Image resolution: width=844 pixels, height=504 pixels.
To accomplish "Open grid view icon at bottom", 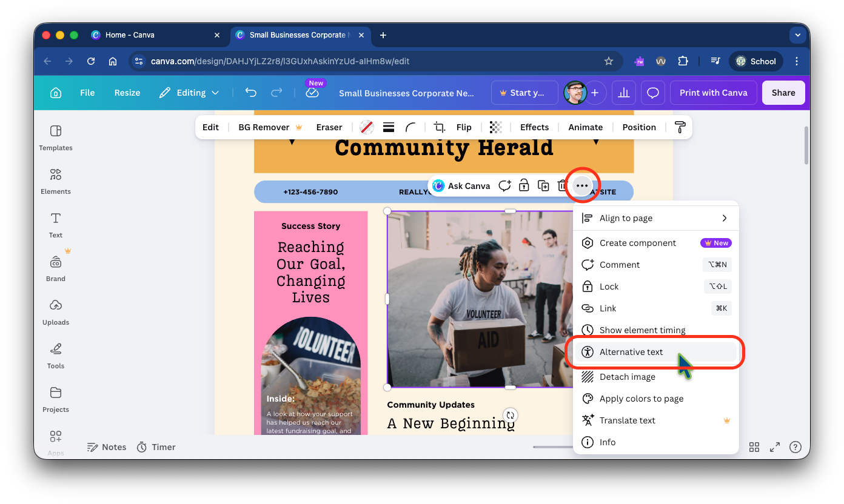I will [754, 447].
